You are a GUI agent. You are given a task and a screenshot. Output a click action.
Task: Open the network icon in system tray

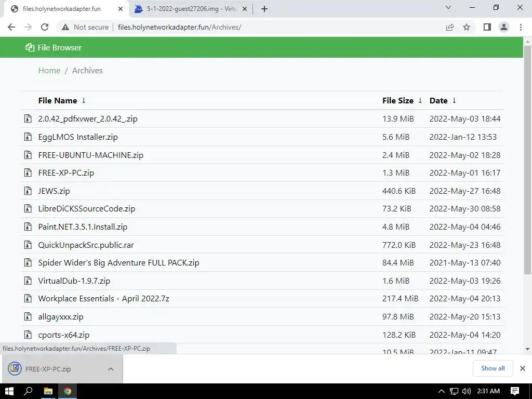click(454, 391)
